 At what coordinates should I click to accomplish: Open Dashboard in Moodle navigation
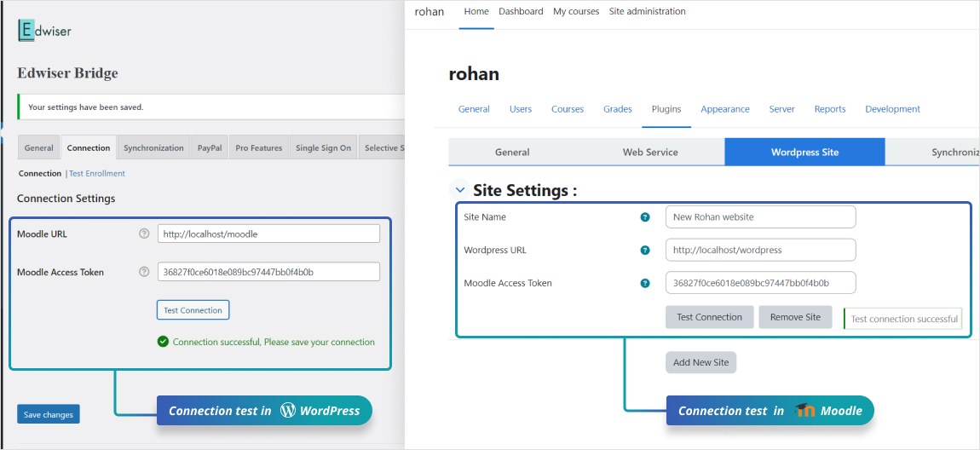click(521, 11)
